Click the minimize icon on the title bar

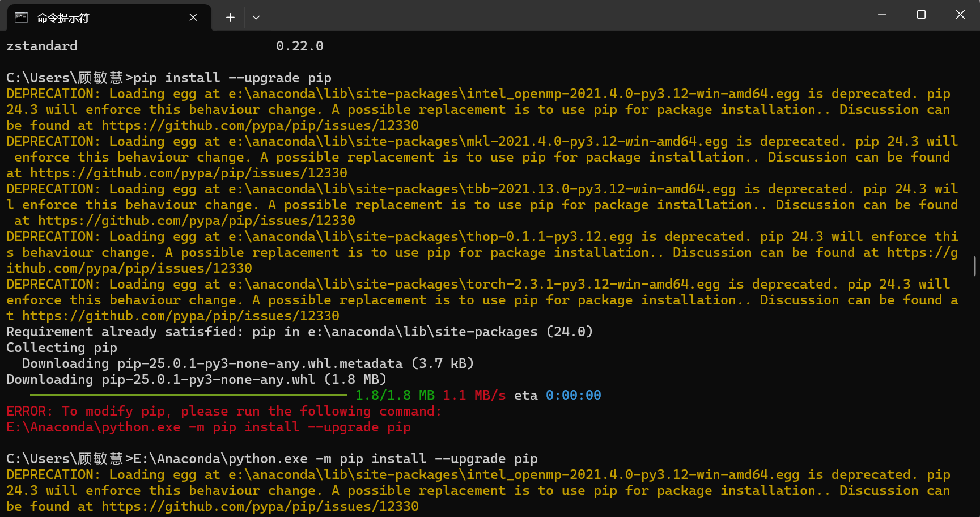tap(882, 15)
